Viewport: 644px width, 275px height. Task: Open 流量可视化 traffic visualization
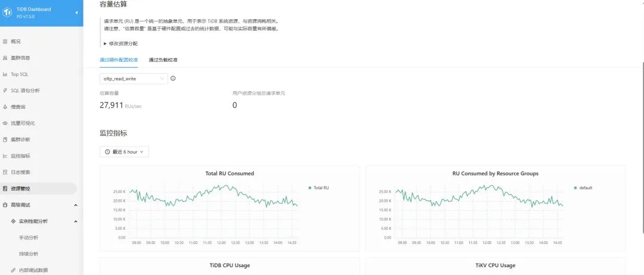click(23, 123)
